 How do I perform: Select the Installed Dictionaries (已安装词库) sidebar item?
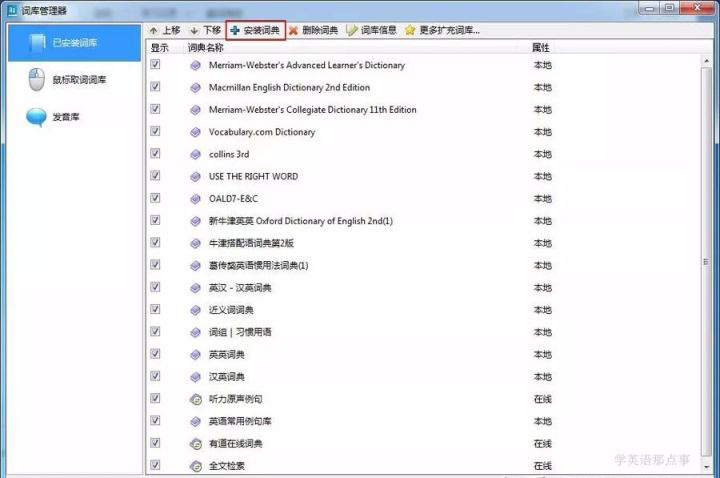[74, 43]
